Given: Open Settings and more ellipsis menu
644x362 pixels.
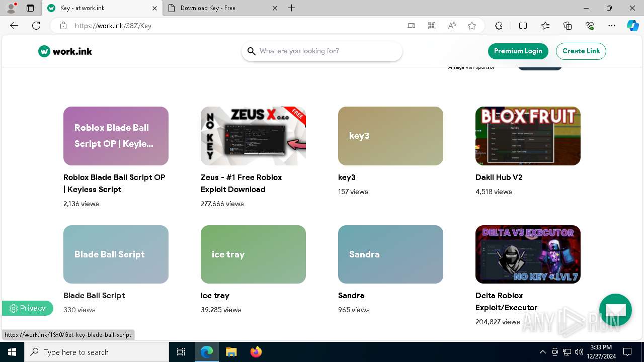Looking at the screenshot, I should (x=612, y=26).
